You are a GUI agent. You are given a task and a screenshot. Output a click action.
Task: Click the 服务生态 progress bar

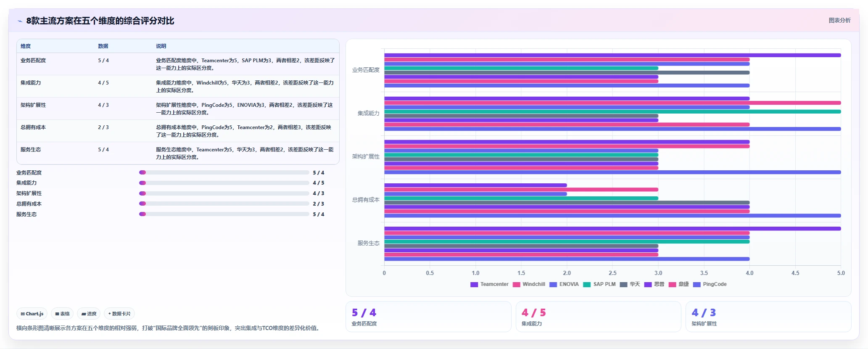click(224, 214)
